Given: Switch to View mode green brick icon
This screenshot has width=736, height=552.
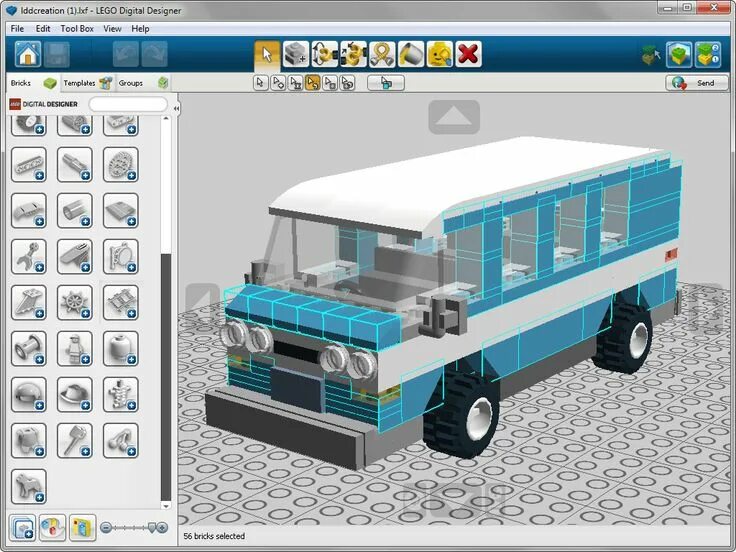Looking at the screenshot, I should pos(679,54).
